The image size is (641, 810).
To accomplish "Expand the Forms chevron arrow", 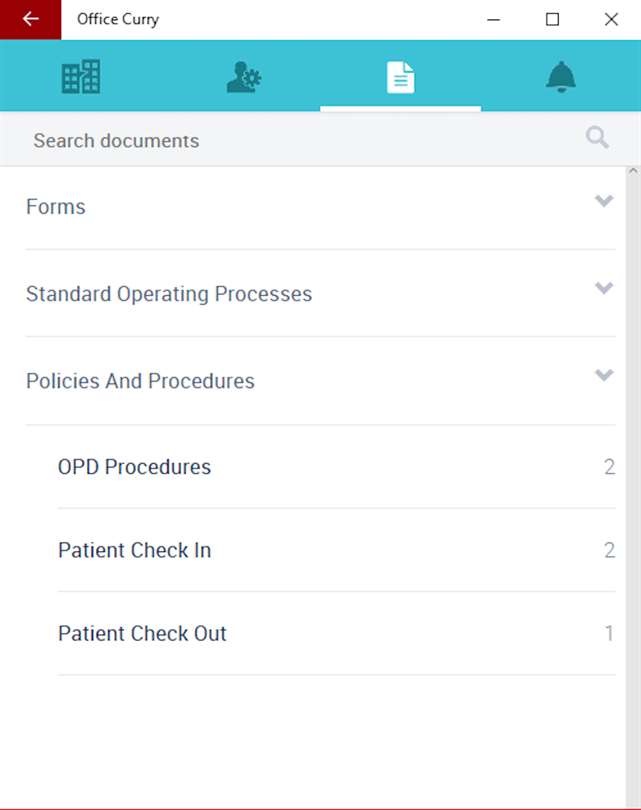I will [x=604, y=201].
